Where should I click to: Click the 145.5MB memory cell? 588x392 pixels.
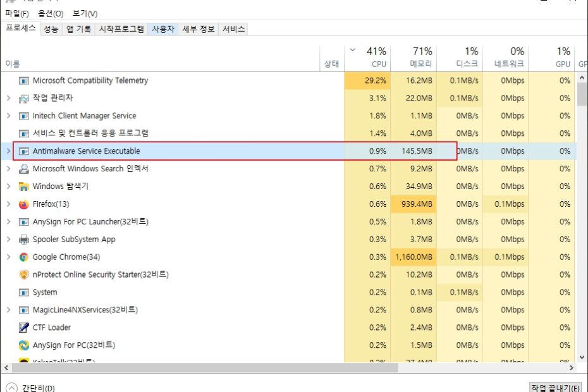click(413, 151)
